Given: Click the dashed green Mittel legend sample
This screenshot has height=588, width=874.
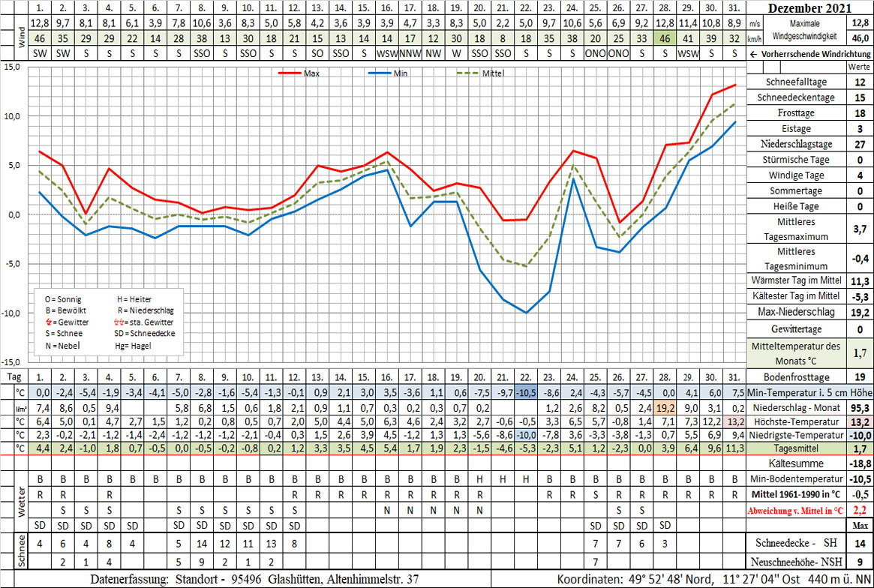Looking at the screenshot, I should [469, 73].
